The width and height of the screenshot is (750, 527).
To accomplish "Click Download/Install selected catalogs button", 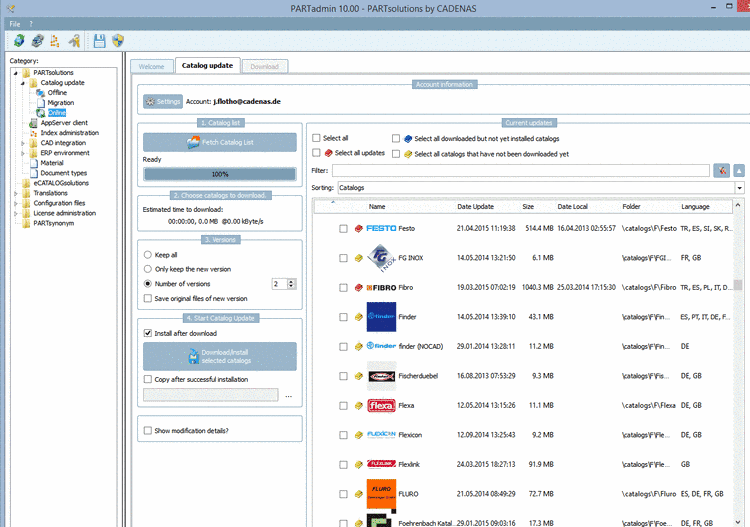I will 220,356.
